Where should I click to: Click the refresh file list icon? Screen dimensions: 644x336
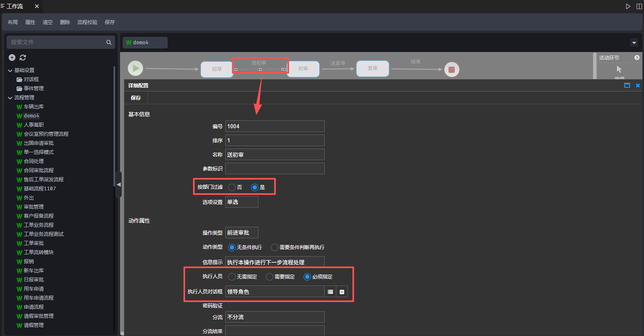(23, 58)
